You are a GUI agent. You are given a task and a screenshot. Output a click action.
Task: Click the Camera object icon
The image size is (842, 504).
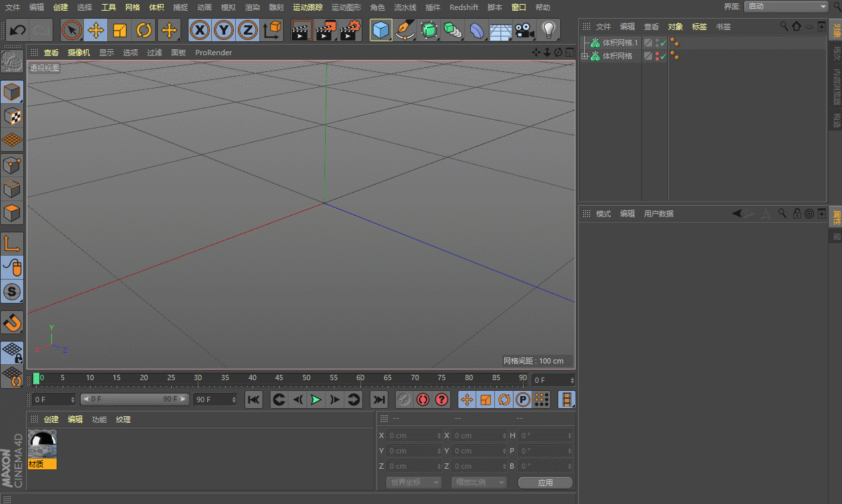point(525,31)
